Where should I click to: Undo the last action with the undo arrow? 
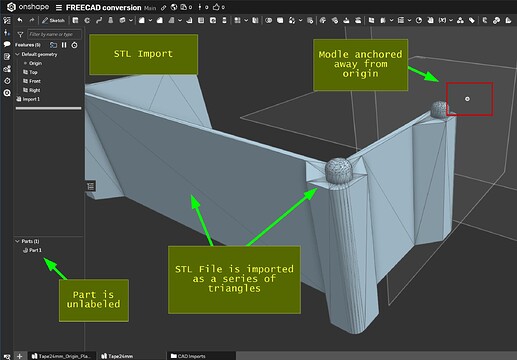click(x=20, y=20)
